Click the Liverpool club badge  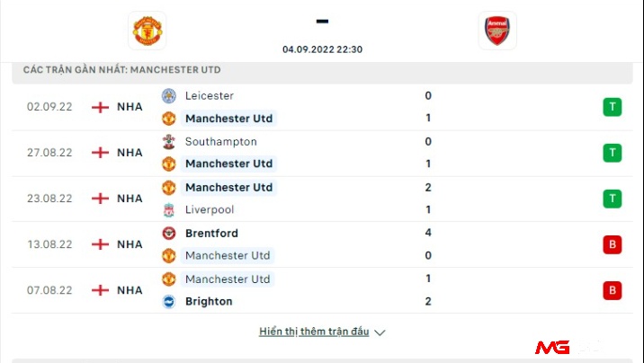click(169, 210)
